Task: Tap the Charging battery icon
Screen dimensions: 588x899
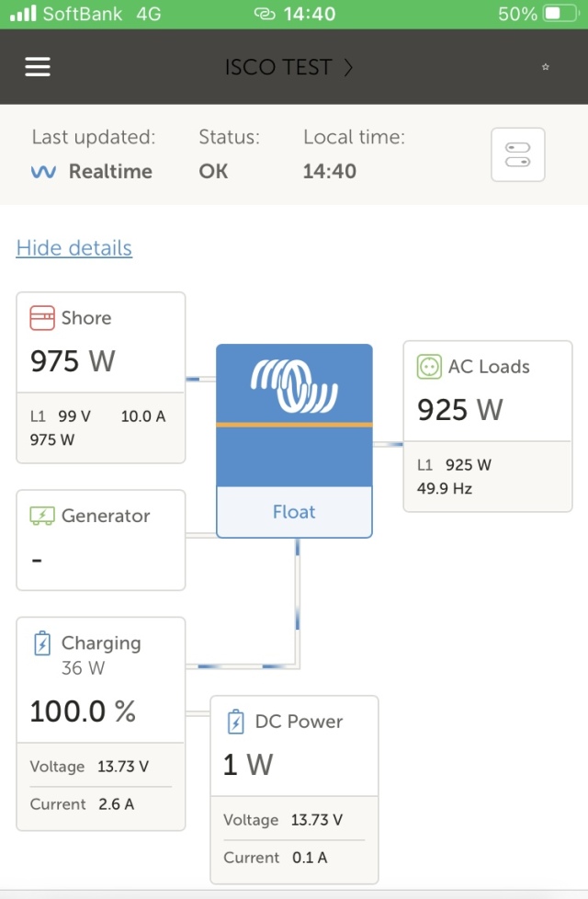Action: 42,643
